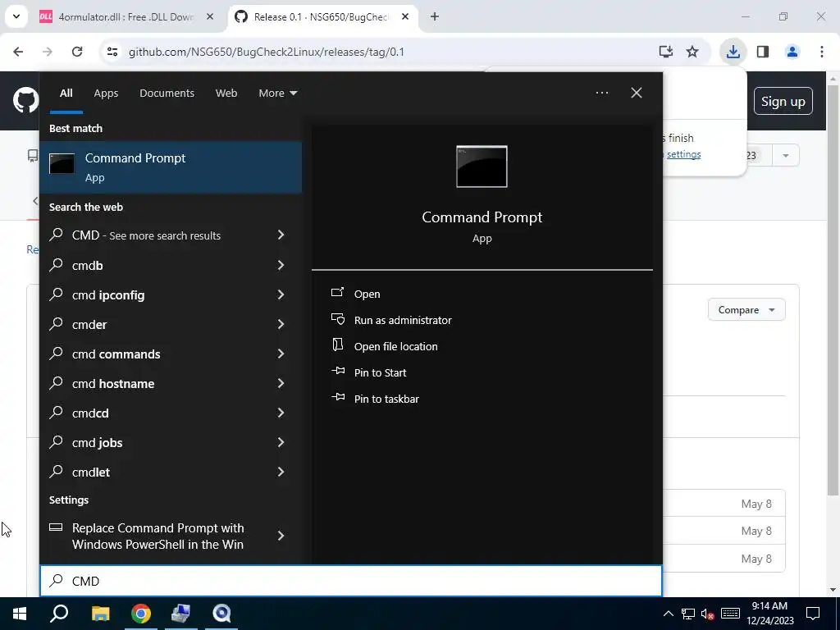Open search panel options ellipsis menu
The image size is (840, 630).
pyautogui.click(x=601, y=93)
